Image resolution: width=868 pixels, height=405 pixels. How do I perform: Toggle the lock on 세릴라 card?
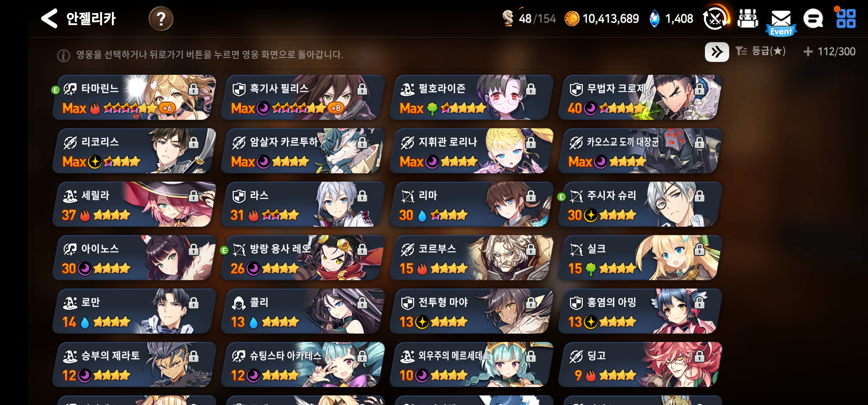tap(193, 196)
